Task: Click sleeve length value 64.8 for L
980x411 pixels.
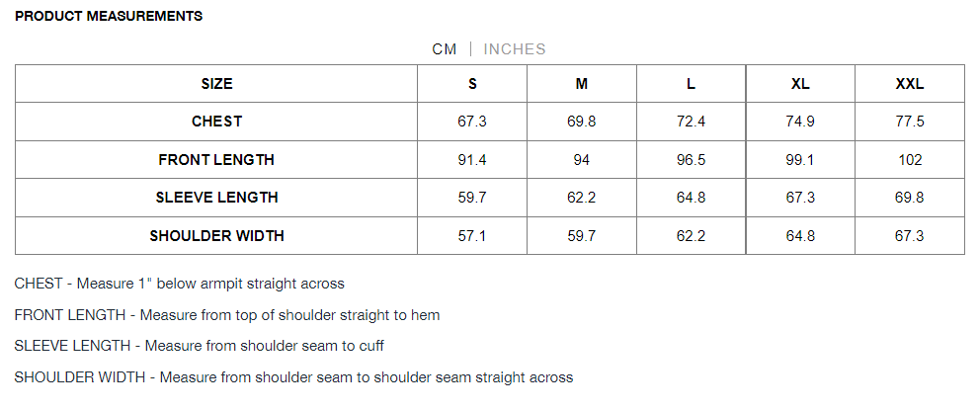Action: click(692, 198)
